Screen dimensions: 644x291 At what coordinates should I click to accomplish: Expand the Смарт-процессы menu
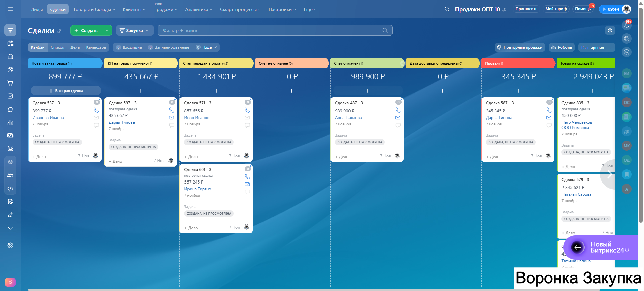click(x=240, y=9)
